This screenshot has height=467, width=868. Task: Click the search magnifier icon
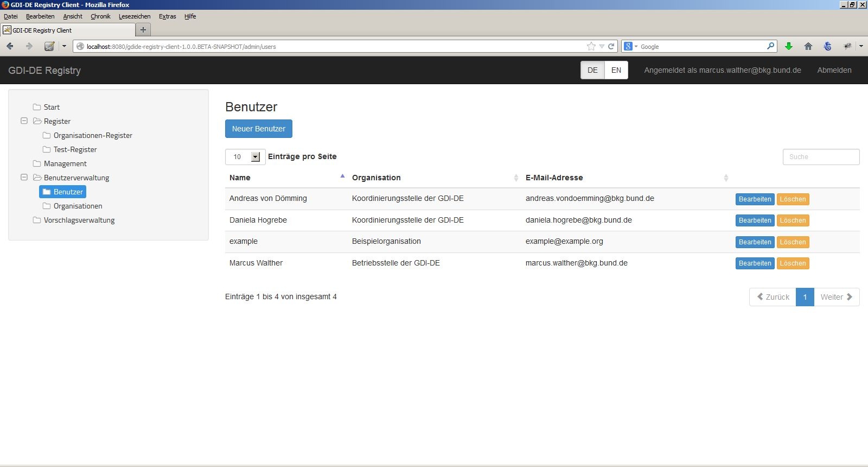[770, 46]
